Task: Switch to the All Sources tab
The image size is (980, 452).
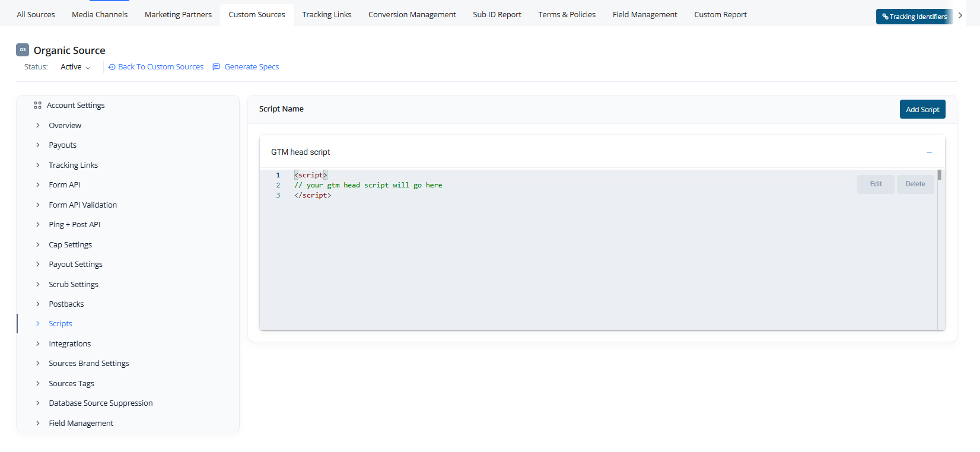Action: 36,14
